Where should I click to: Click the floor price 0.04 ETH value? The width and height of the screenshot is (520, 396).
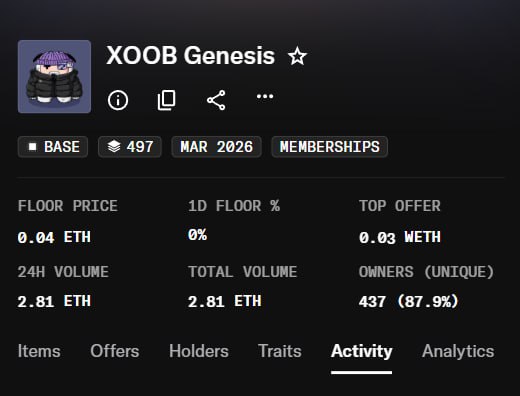(x=54, y=237)
